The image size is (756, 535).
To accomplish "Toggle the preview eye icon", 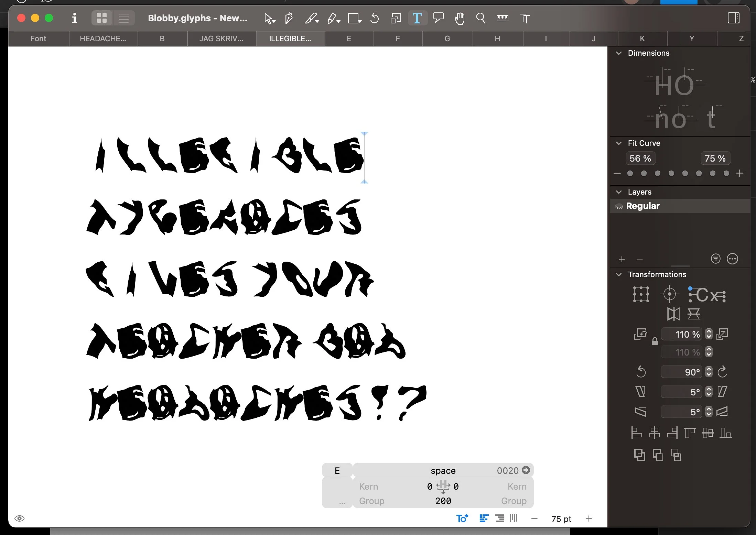I will (x=20, y=518).
